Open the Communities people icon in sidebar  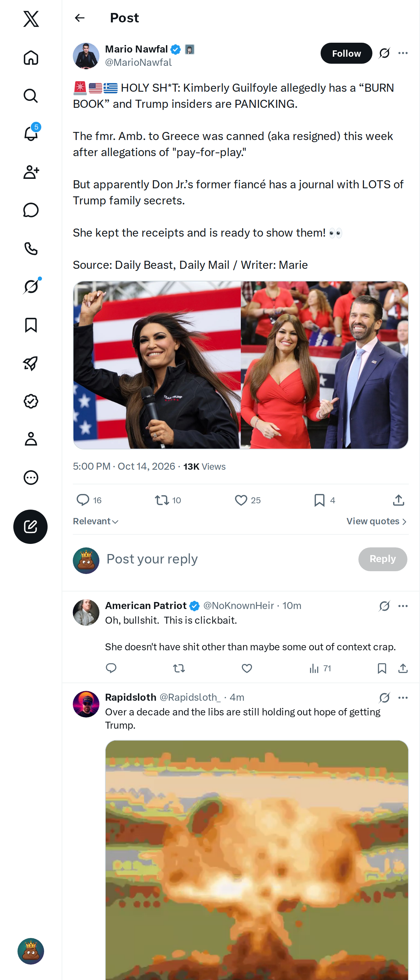point(31,172)
